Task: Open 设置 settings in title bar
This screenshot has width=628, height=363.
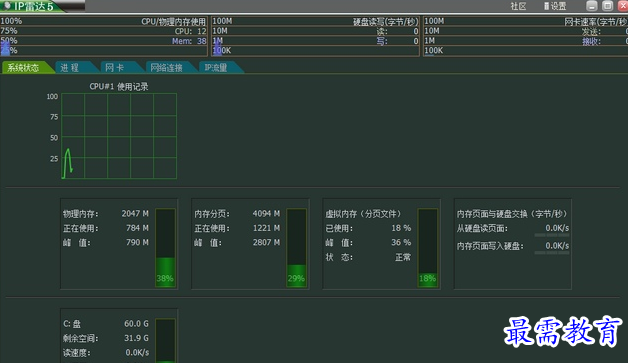Action: tap(555, 6)
